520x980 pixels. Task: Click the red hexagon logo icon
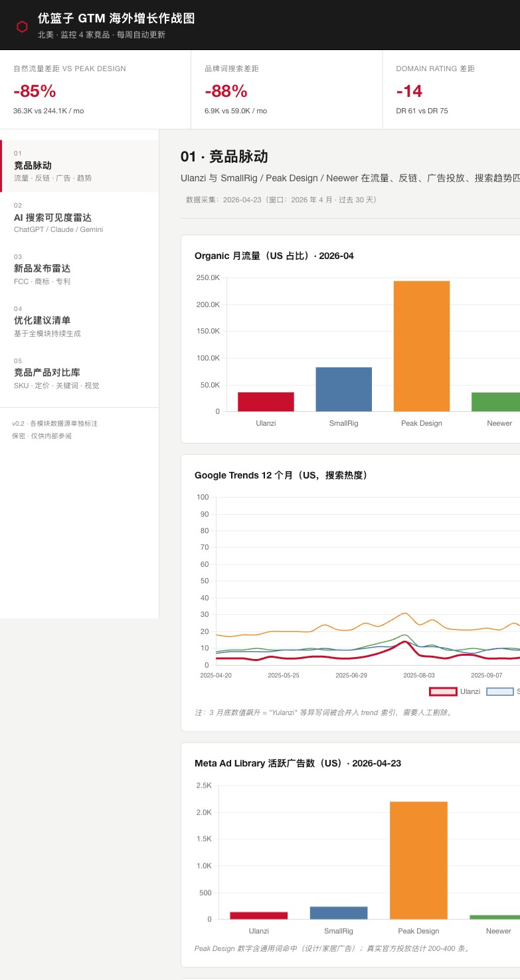22,26
